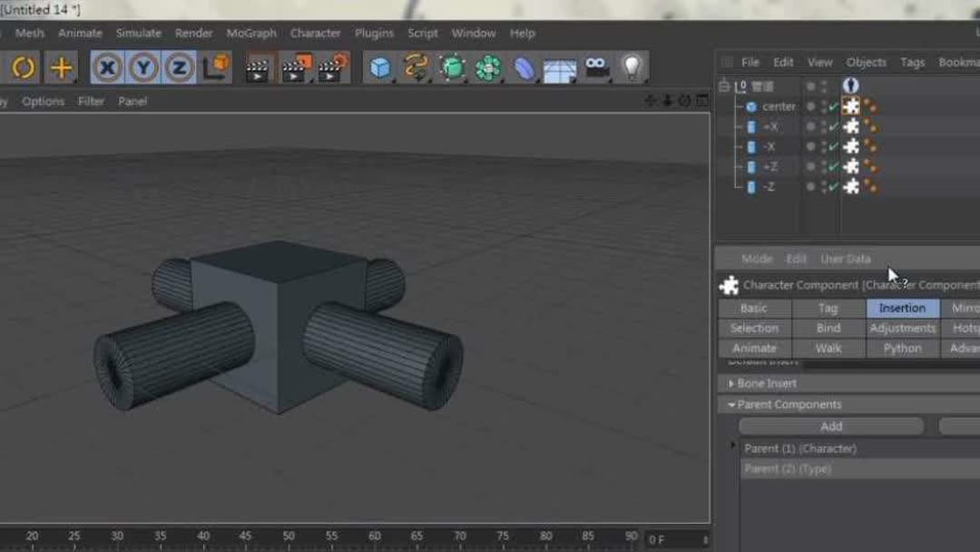Toggle the +Z object's enable checkmark

click(x=832, y=166)
